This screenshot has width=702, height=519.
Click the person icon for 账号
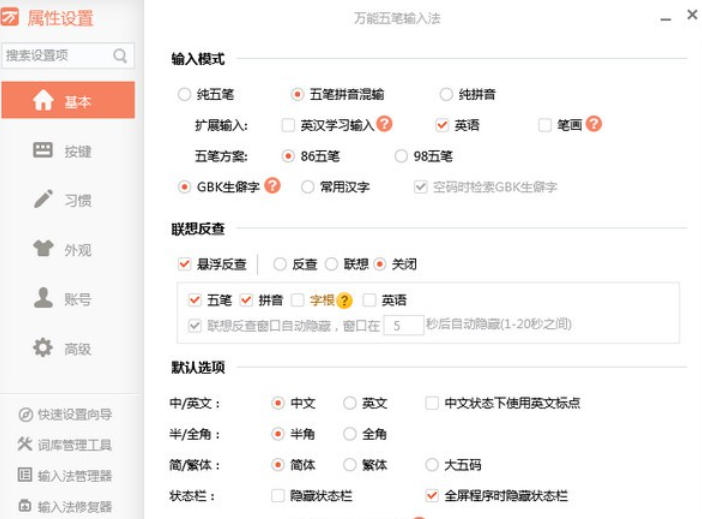(43, 298)
